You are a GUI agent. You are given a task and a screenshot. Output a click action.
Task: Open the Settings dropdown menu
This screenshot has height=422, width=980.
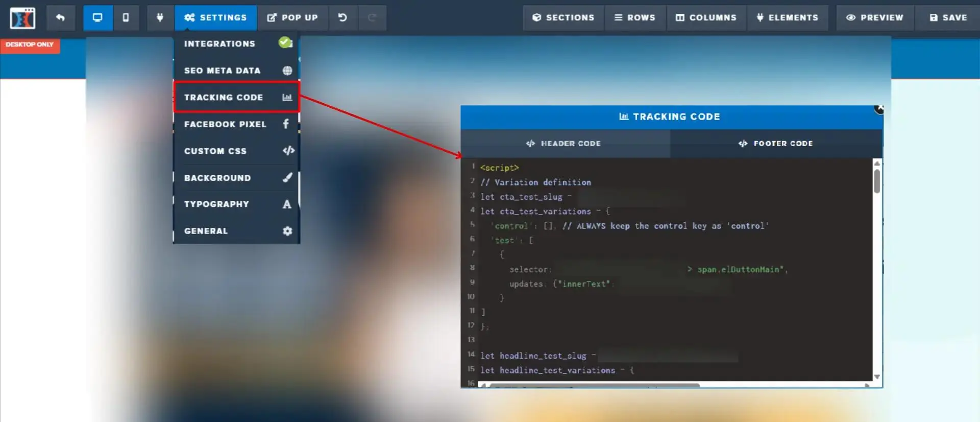[x=215, y=18]
